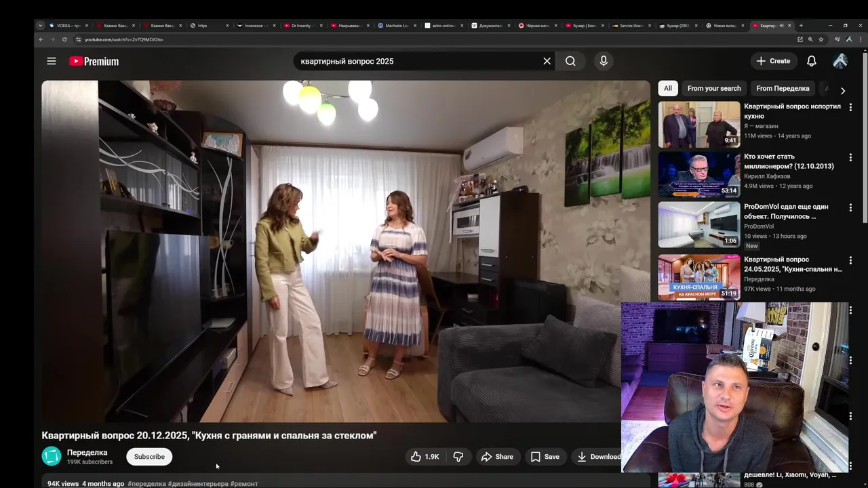868x488 pixels.
Task: Open options for "Квартирный вопрос испортил кухню"
Action: (x=850, y=107)
